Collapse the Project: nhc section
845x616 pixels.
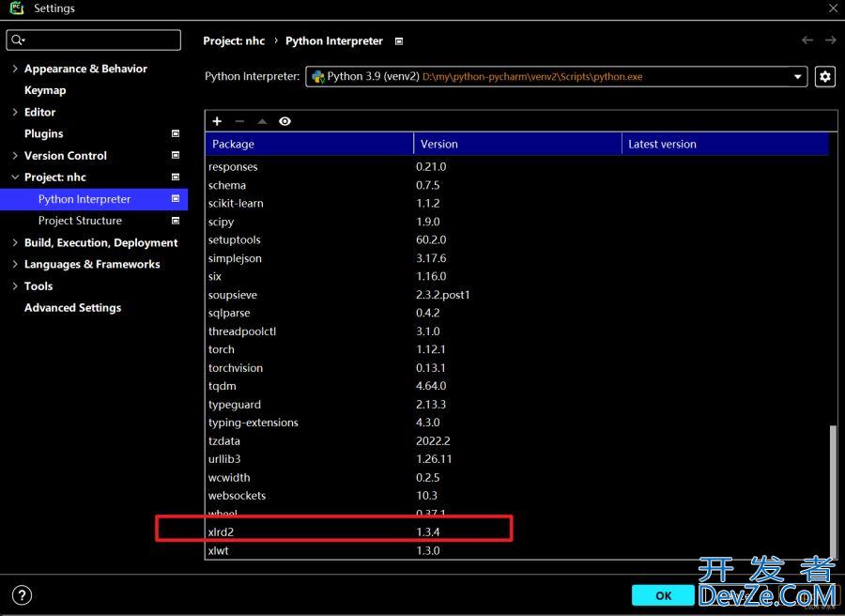tap(15, 177)
